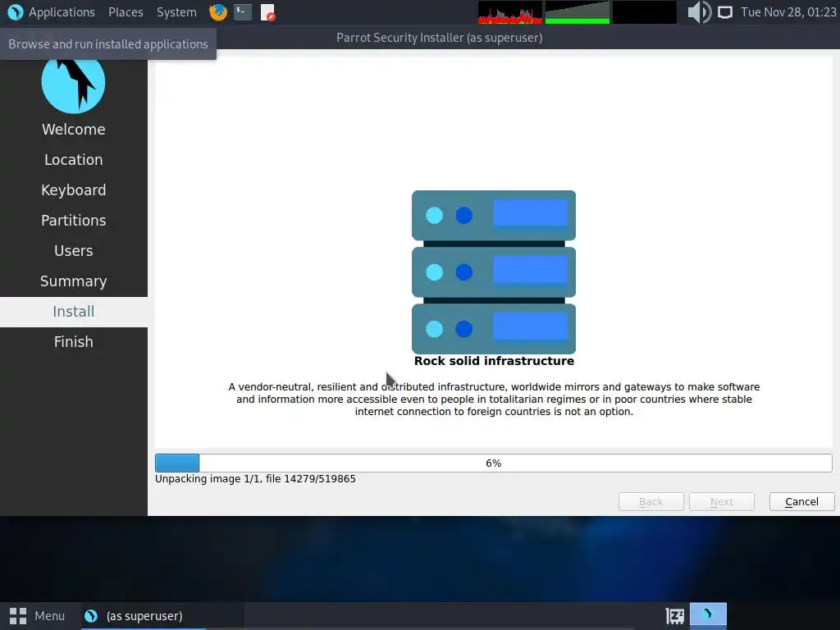Open the clock showing Tue Nov 28, 01:23
This screenshot has width=840, height=630.
(788, 11)
